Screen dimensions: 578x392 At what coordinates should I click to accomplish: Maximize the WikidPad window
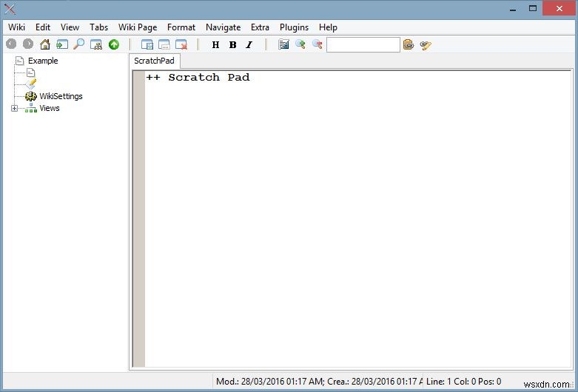click(533, 8)
